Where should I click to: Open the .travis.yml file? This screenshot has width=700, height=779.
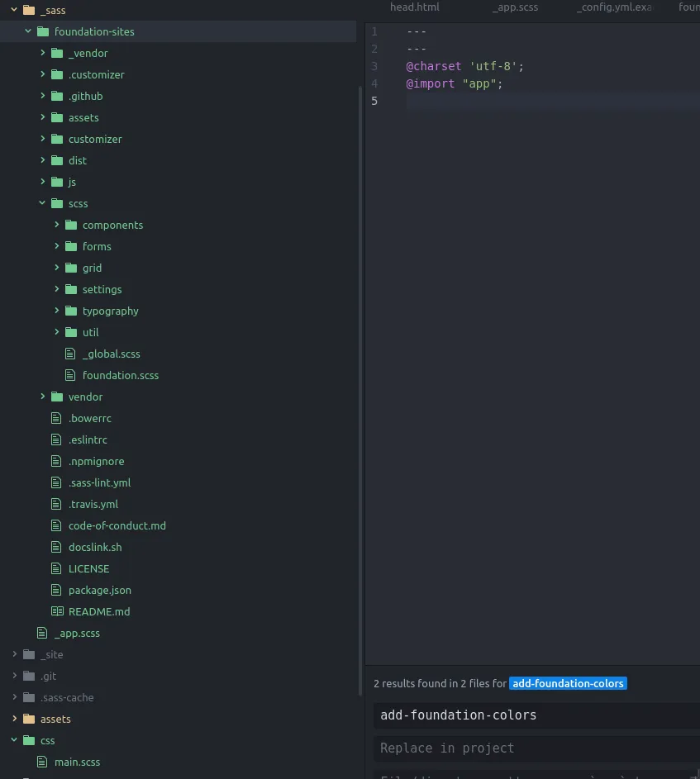pos(93,504)
